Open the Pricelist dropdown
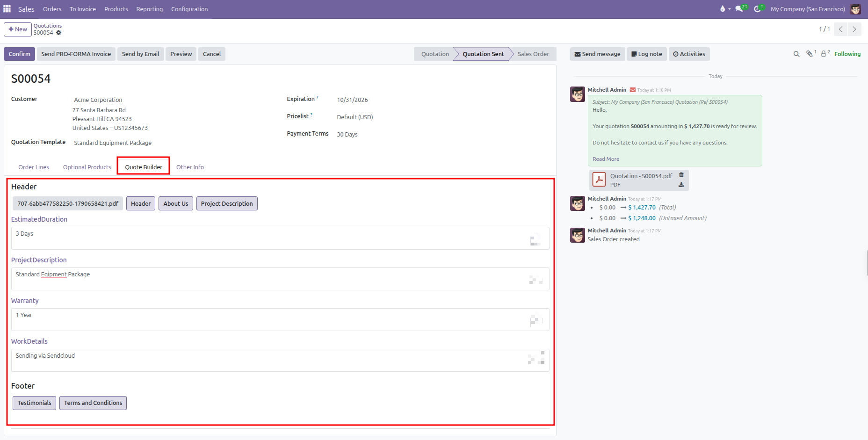The image size is (868, 440). point(355,117)
